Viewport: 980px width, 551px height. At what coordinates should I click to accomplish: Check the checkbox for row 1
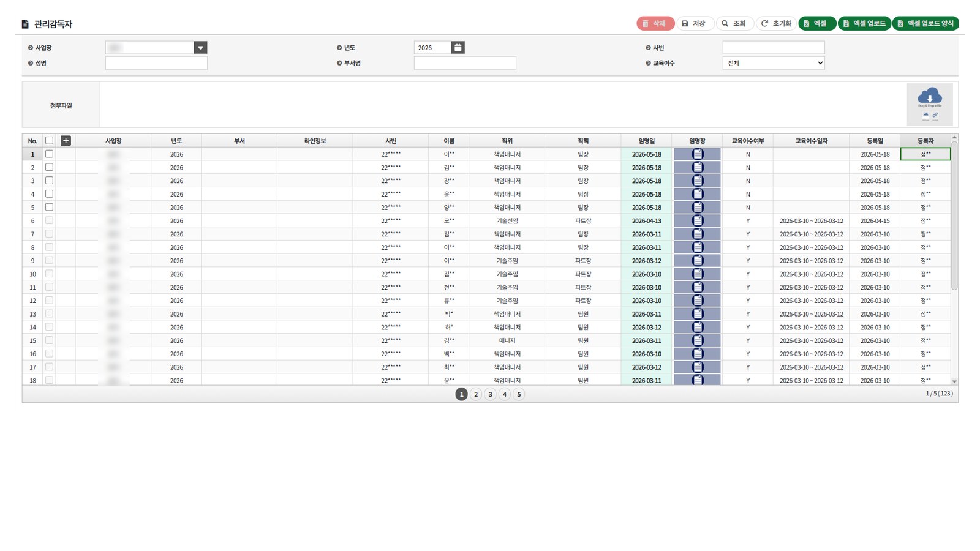[x=49, y=154]
